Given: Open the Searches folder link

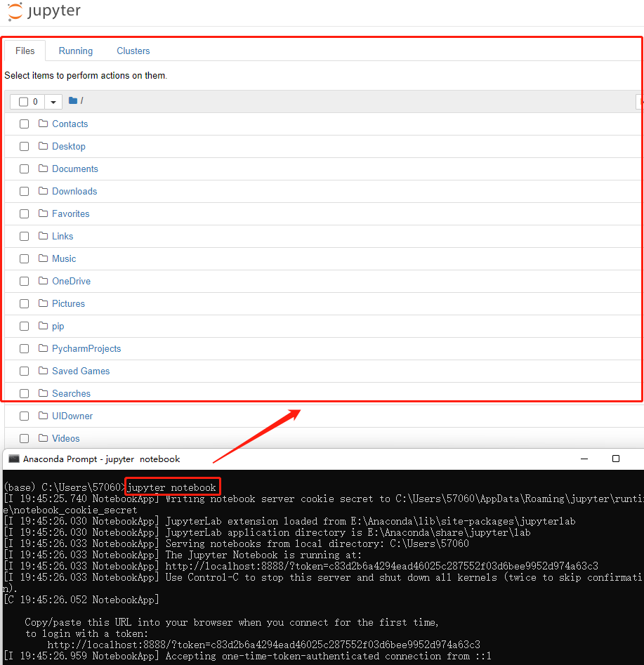Looking at the screenshot, I should pos(71,393).
